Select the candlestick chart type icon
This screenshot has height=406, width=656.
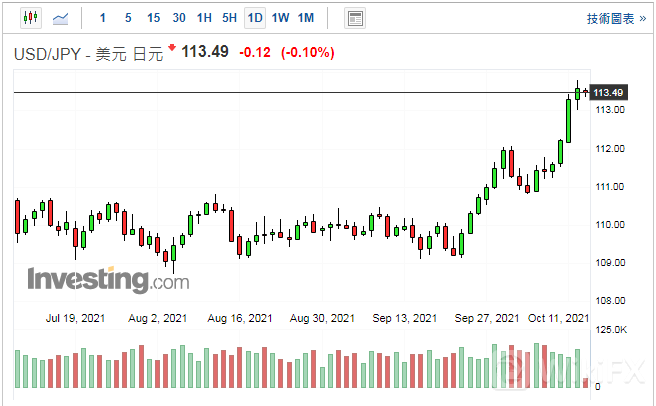pyautogui.click(x=30, y=18)
